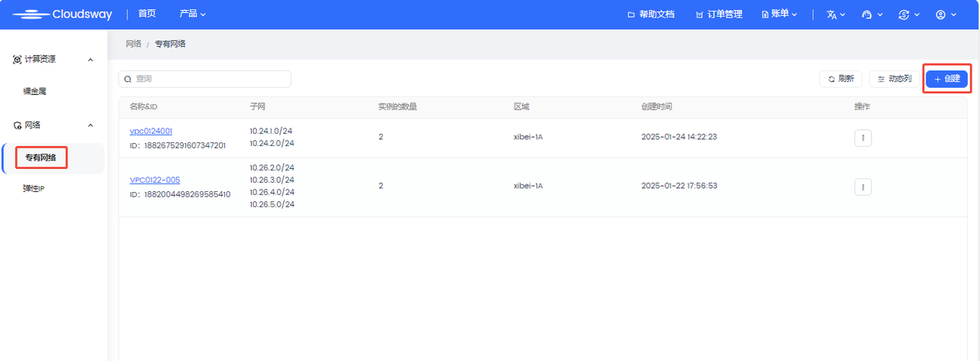Image resolution: width=980 pixels, height=361 pixels.
Task: Click the language translation icon in header
Action: coord(831,15)
